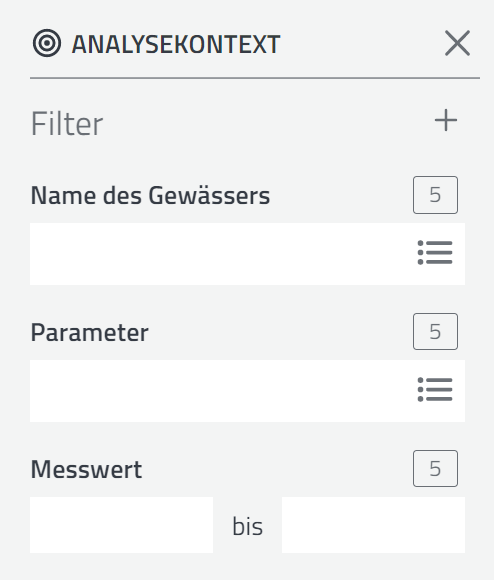The image size is (494, 580).
Task: Click the Parameter filter label
Action: [x=89, y=332]
